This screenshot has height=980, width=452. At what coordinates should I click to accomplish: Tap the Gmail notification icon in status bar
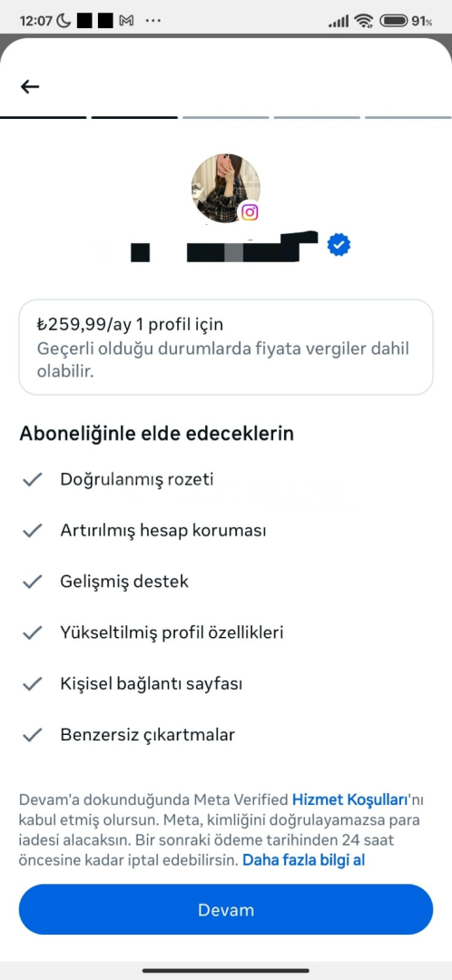126,21
